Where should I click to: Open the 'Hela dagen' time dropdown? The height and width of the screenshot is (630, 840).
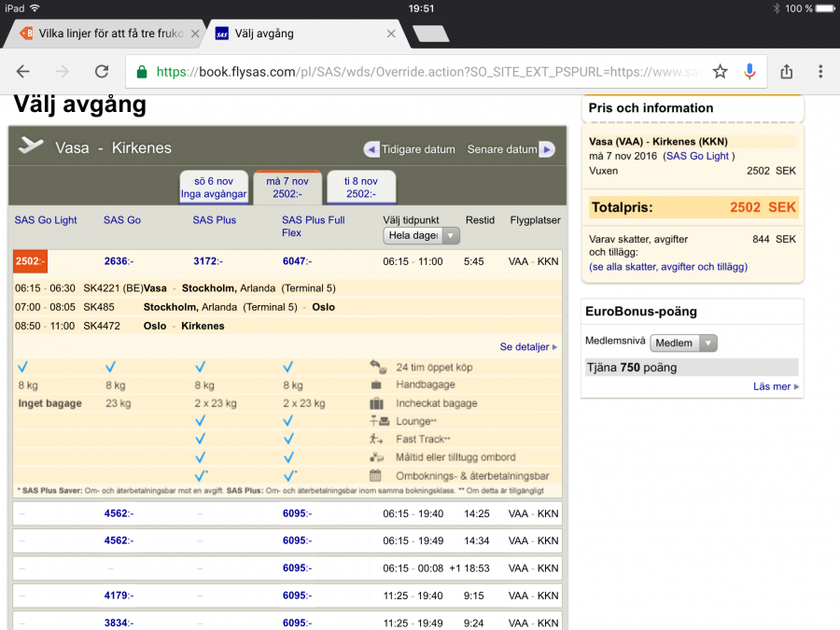point(421,236)
